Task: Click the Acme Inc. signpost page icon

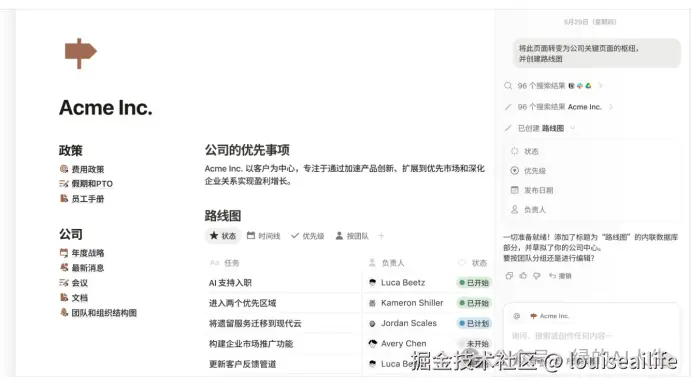Action: (x=80, y=53)
